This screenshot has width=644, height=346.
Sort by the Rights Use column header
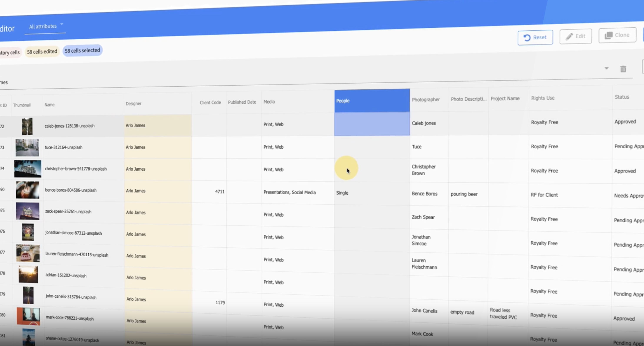(543, 98)
